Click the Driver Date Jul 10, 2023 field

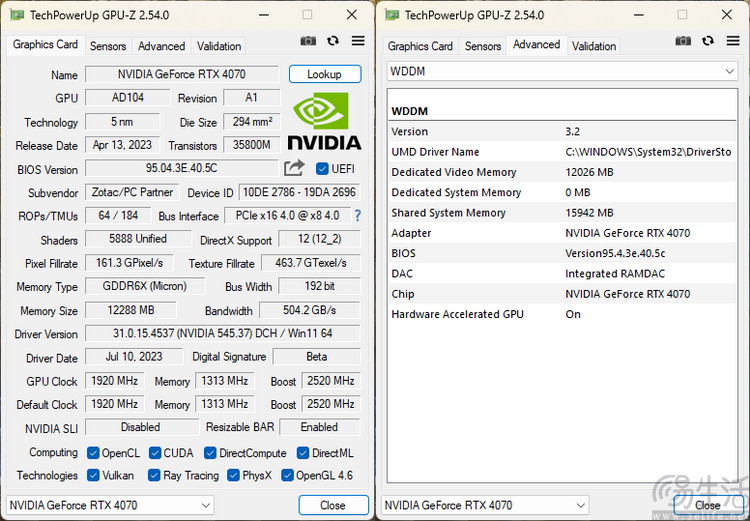(134, 357)
